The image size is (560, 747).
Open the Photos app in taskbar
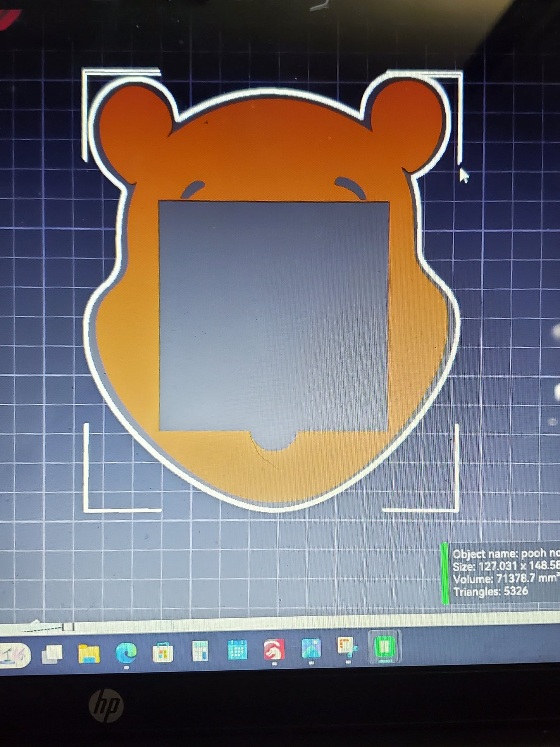pyautogui.click(x=311, y=649)
